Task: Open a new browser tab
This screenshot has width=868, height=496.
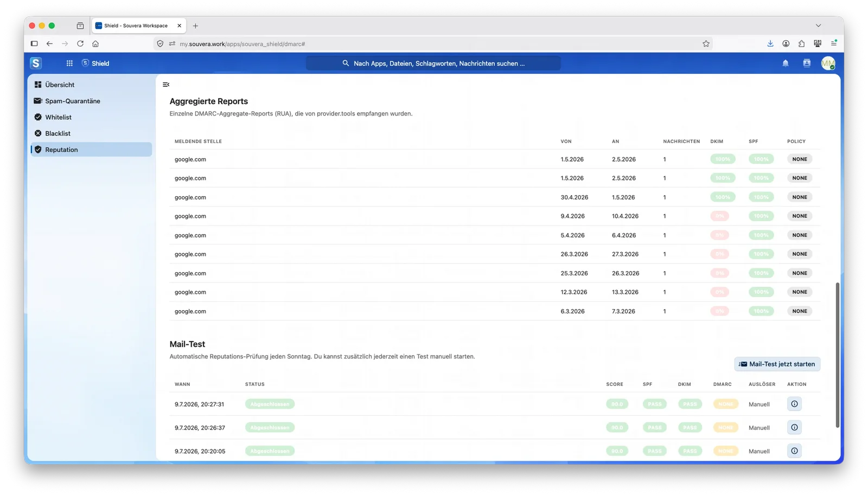Action: click(195, 25)
